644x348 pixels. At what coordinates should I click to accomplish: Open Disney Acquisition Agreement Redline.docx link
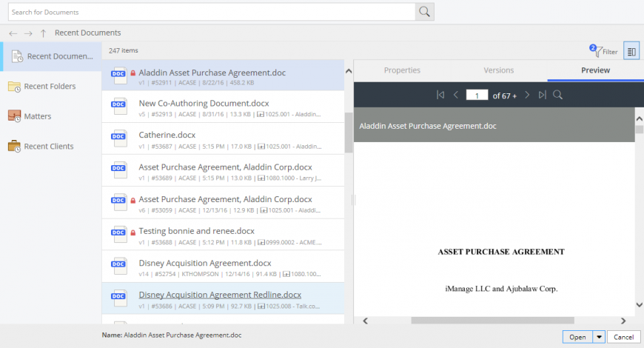point(220,295)
